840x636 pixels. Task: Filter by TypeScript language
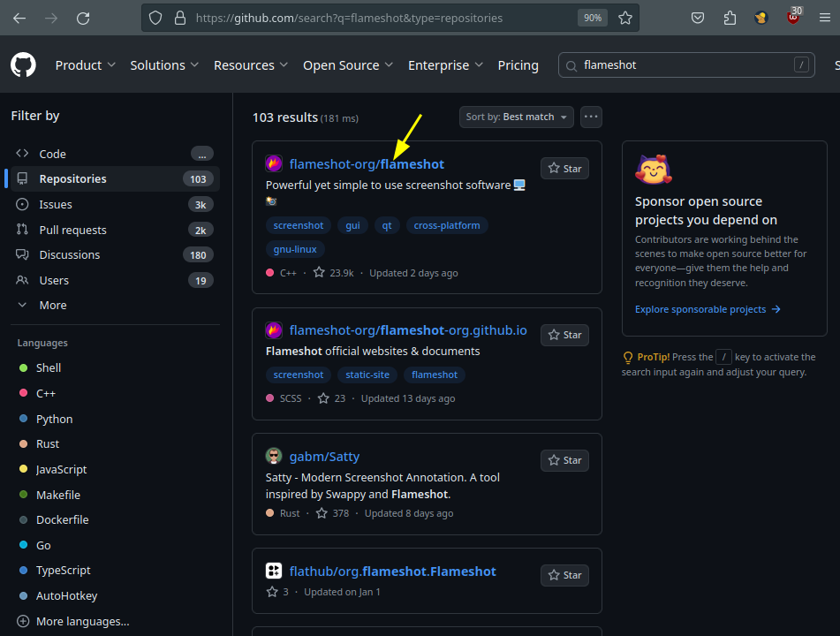(x=64, y=570)
